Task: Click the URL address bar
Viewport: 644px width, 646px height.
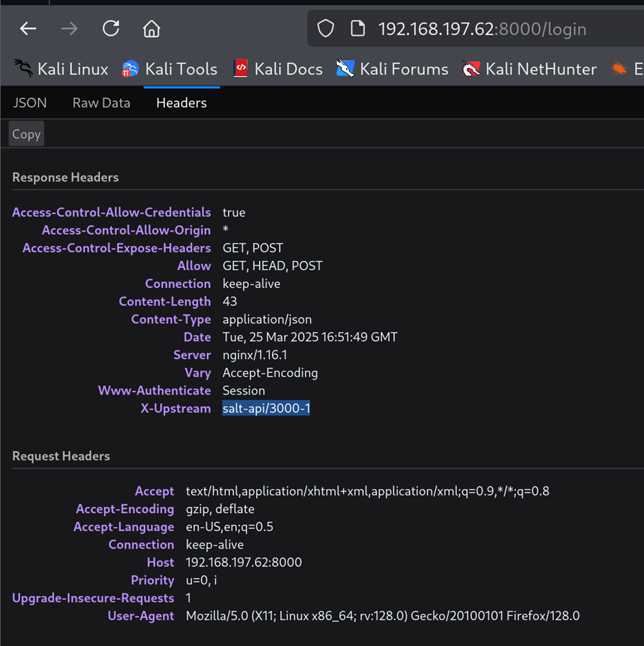Action: coord(482,29)
